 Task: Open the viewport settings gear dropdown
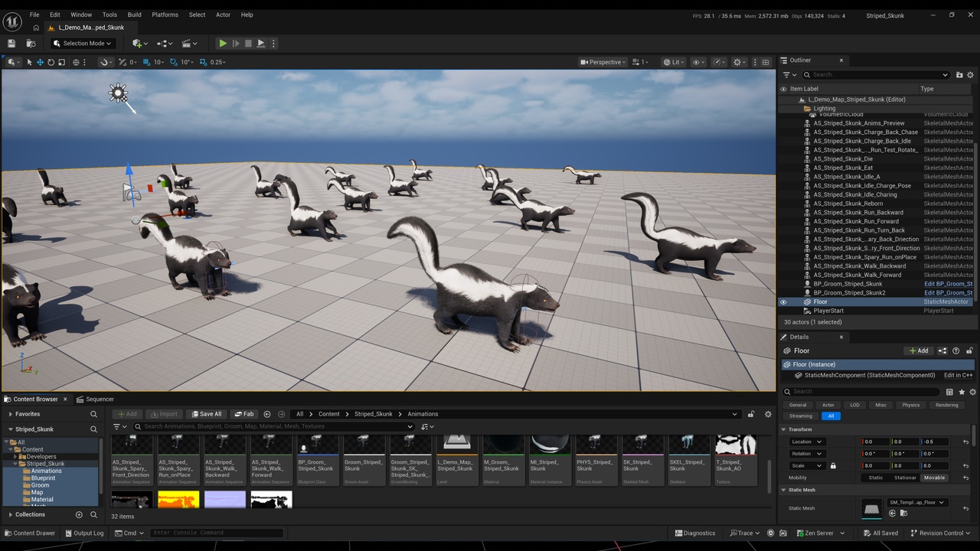pyautogui.click(x=739, y=62)
